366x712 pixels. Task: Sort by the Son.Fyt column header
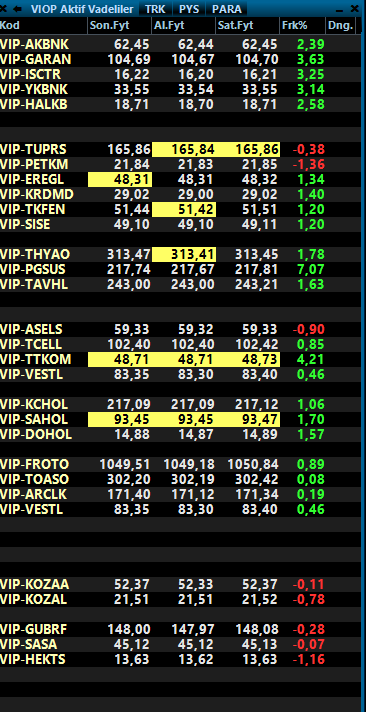tap(119, 26)
